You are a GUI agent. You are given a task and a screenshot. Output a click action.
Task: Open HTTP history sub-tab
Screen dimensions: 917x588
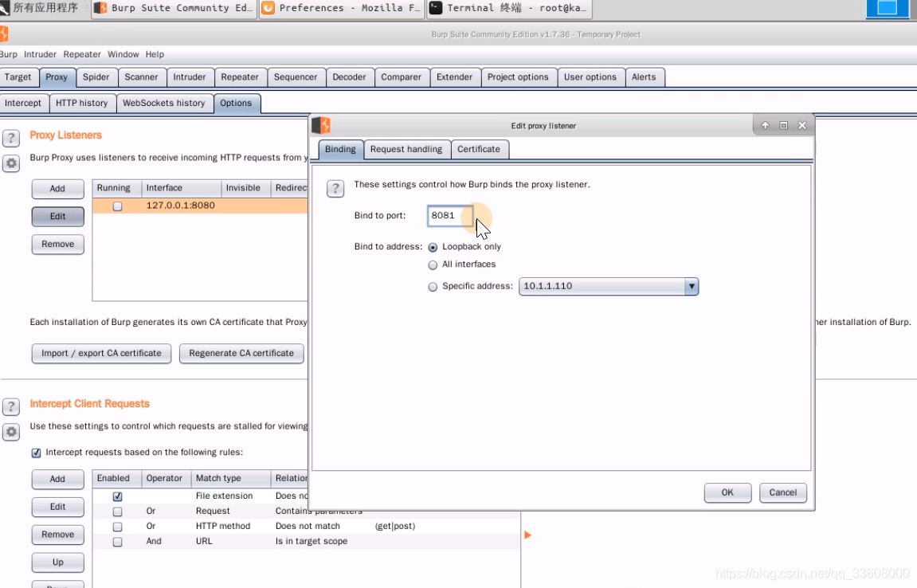click(x=82, y=103)
